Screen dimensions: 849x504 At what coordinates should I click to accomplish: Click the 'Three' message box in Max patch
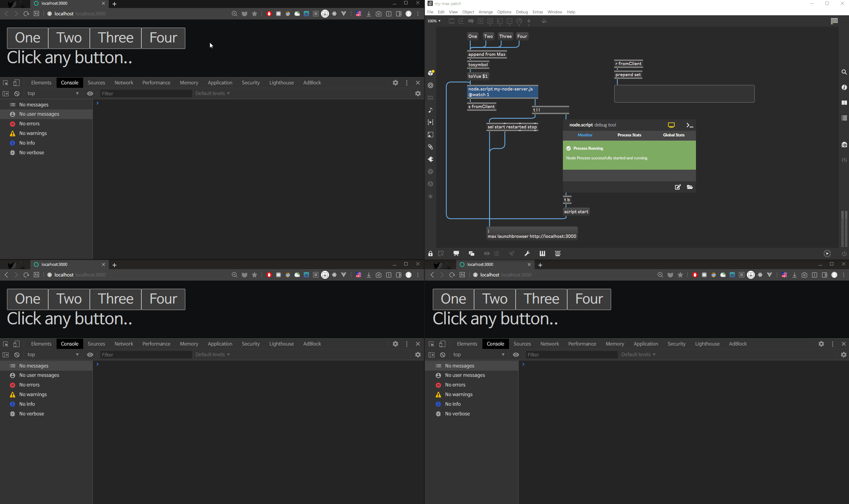[x=505, y=36]
